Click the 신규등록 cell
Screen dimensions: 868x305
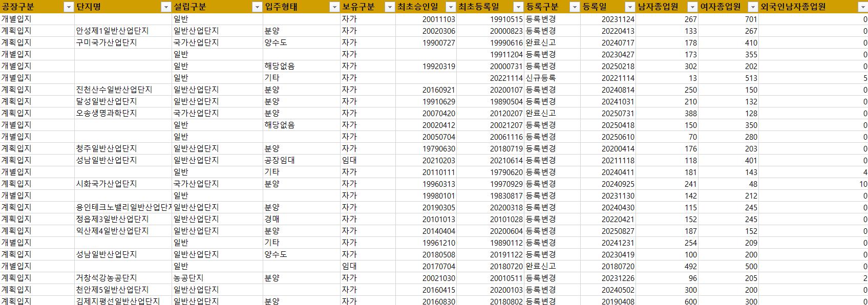click(540, 78)
